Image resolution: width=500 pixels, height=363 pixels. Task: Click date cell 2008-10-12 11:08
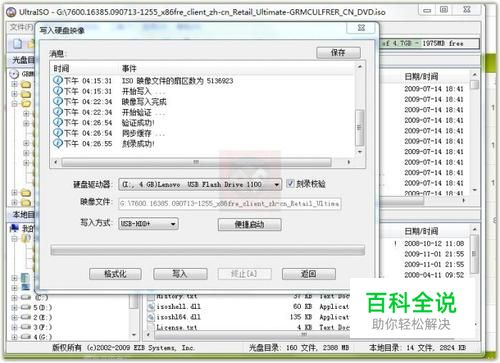click(x=434, y=244)
